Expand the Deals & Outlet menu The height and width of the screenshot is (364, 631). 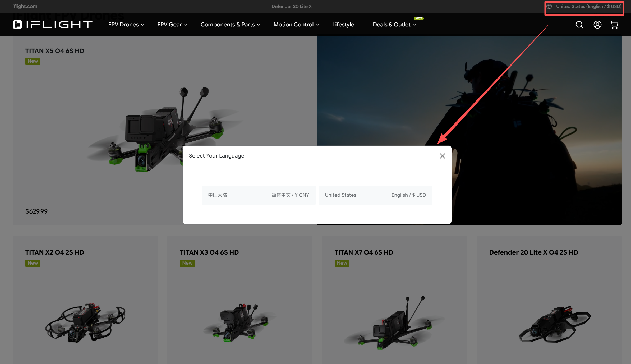pyautogui.click(x=394, y=25)
